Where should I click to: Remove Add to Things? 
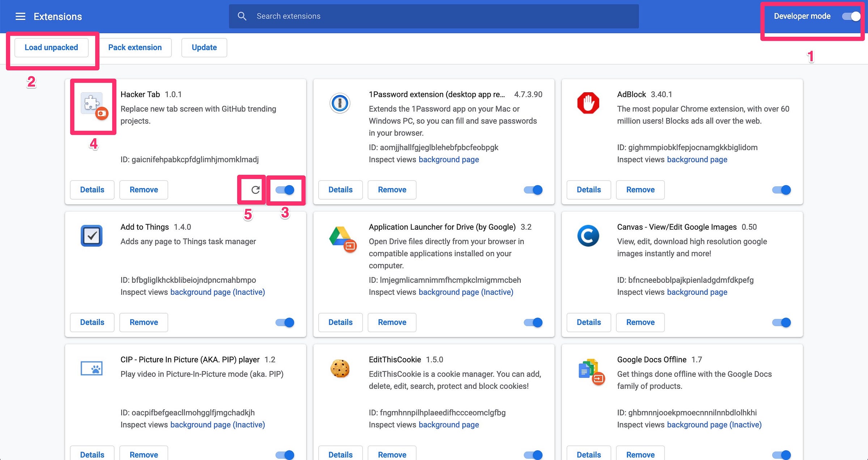click(x=144, y=323)
